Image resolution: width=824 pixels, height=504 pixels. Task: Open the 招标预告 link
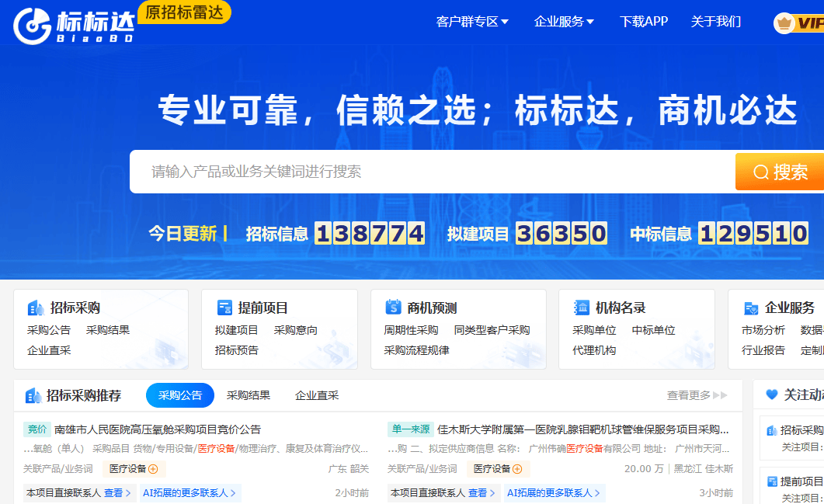coord(236,350)
